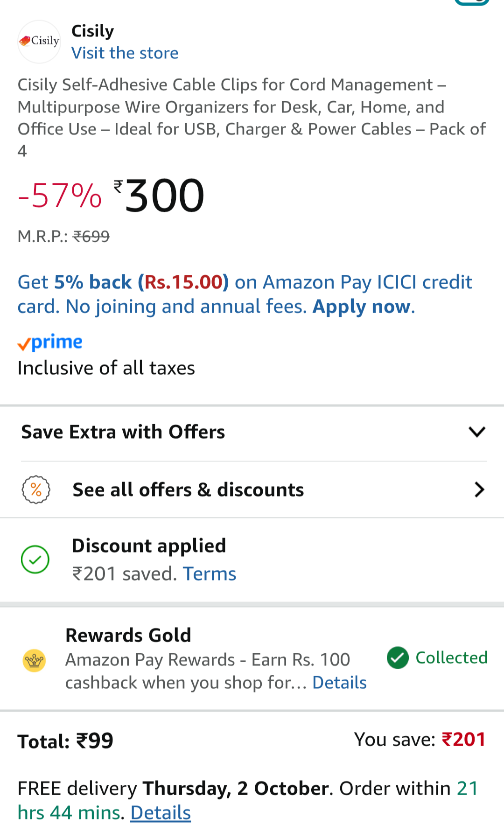The width and height of the screenshot is (504, 832).
Task: Open the FREE delivery Details link
Action: pyautogui.click(x=161, y=813)
